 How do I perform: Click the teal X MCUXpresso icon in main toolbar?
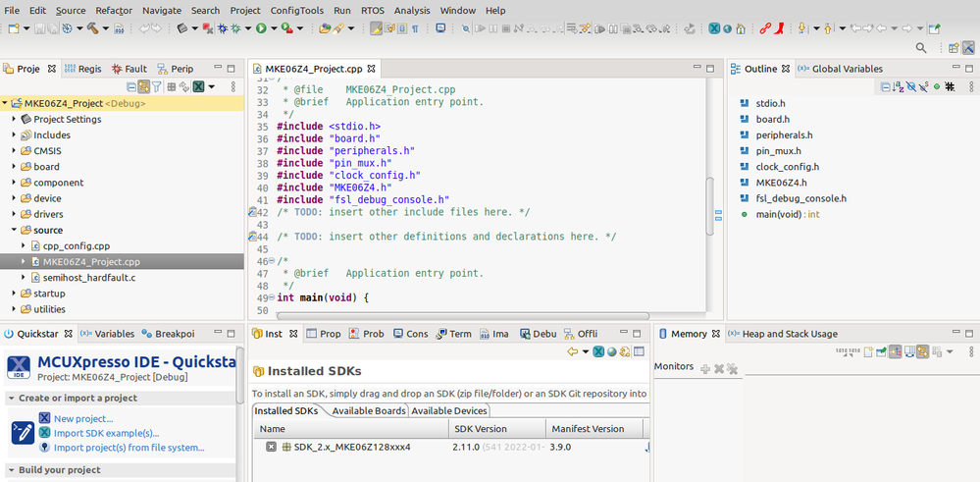click(714, 28)
